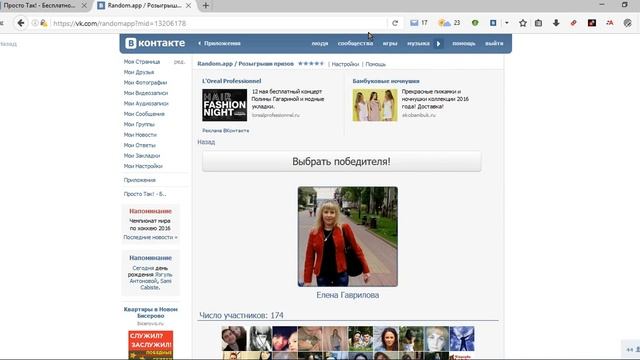Bookmark this page with star icon
Image resolution: width=640 pixels, height=360 pixels.
tap(522, 23)
